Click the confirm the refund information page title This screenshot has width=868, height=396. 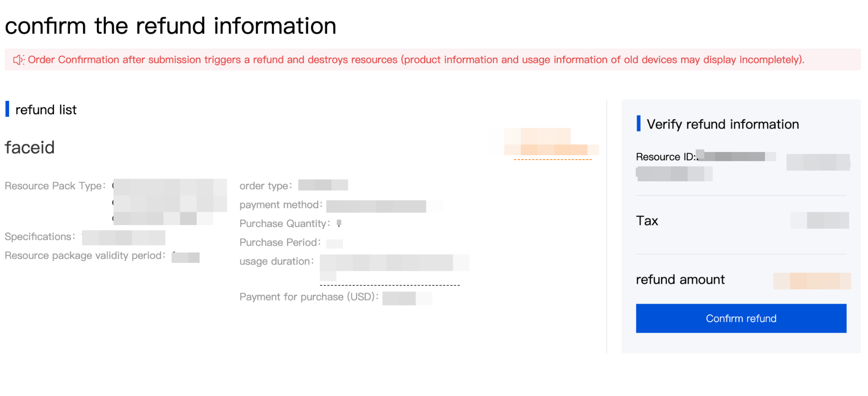pos(171,26)
